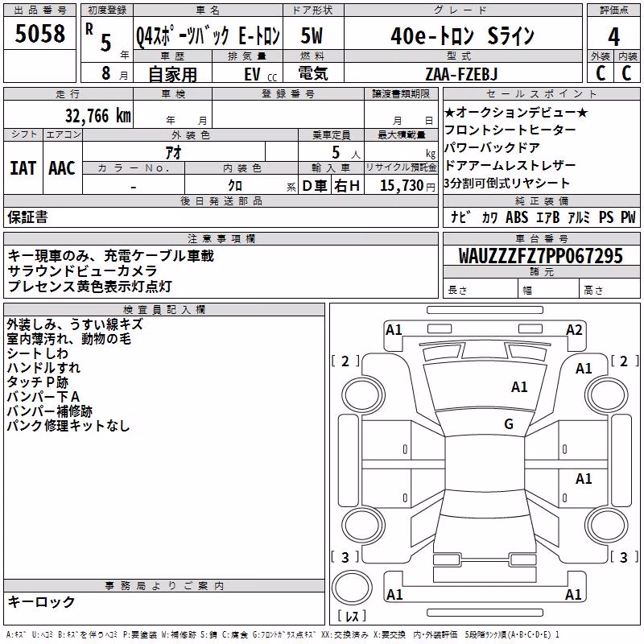Select the car name Q4スポーツバック E-トロン

tap(208, 35)
